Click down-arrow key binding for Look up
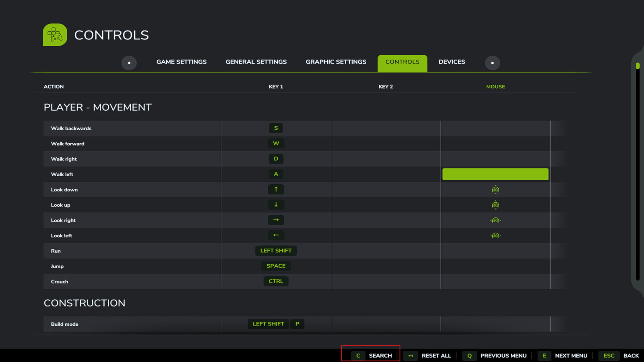Screen dimensions: 644x362 tap(276, 205)
